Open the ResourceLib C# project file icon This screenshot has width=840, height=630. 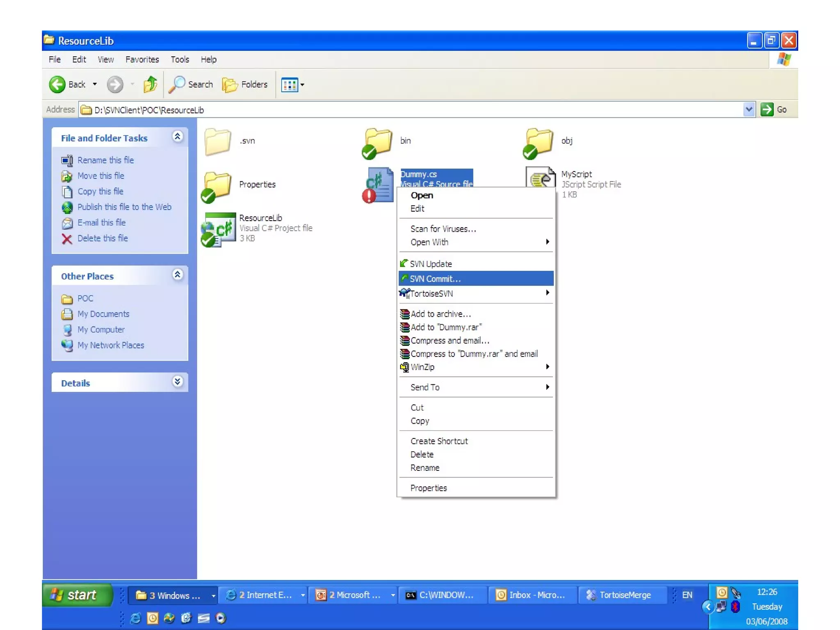tap(219, 229)
